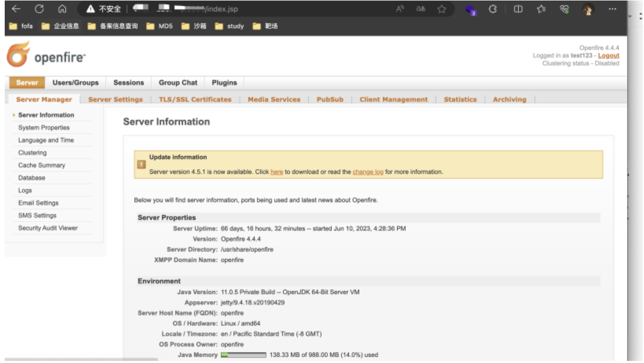Open Cache Summary in the sidebar
Screen dimensions: 644x363
[42, 166]
